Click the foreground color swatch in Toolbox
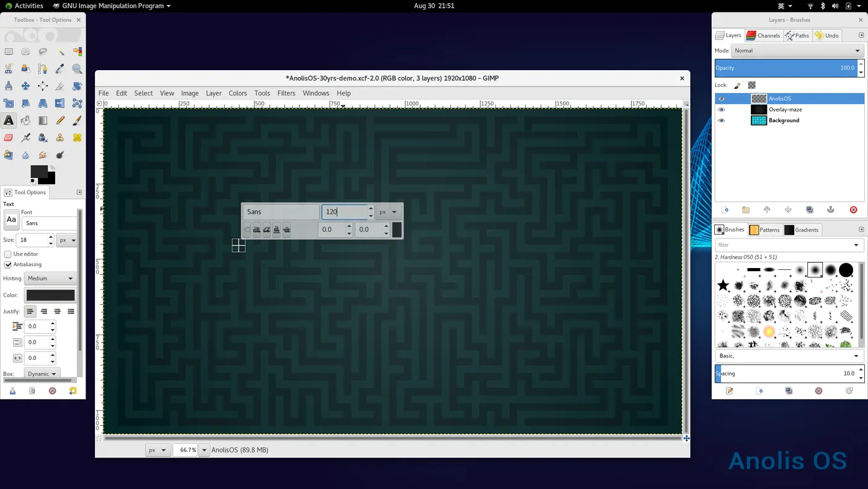This screenshot has height=489, width=868. coord(39,172)
